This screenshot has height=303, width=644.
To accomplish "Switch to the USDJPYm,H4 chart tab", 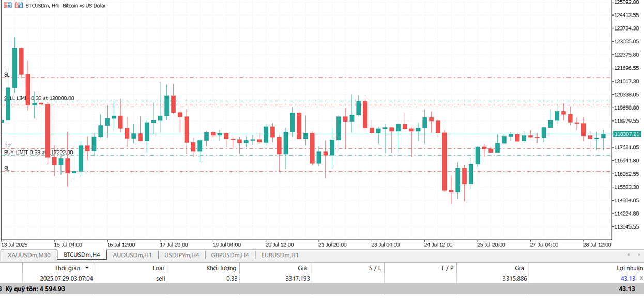I will point(182,255).
